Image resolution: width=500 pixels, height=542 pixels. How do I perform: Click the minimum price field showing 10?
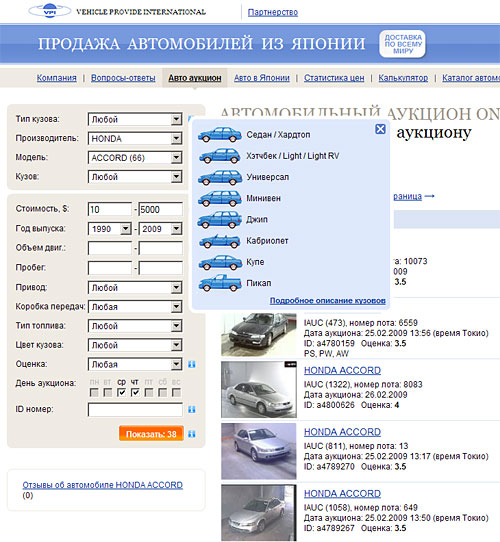click(x=110, y=209)
